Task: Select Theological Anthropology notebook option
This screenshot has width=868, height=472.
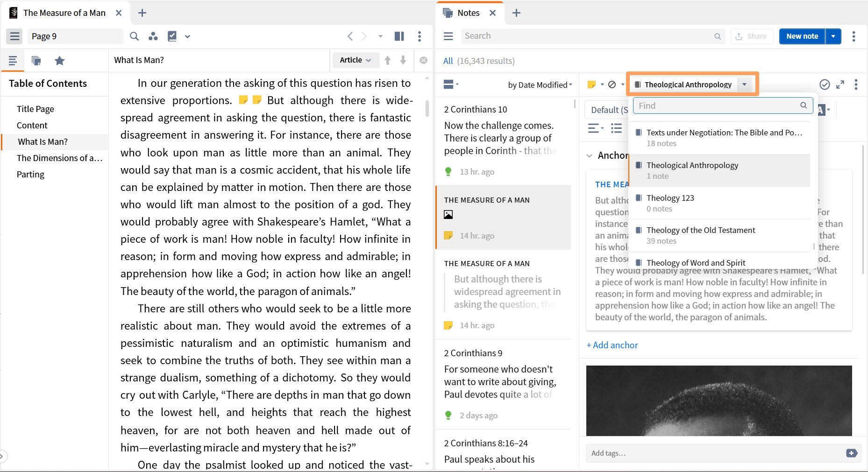Action: click(719, 170)
